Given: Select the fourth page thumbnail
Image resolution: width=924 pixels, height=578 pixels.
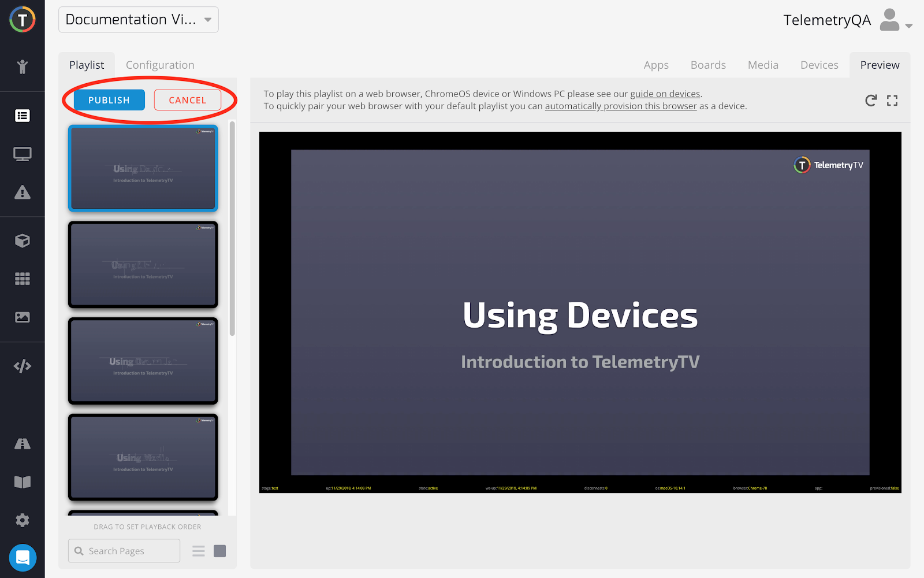Looking at the screenshot, I should 143,457.
